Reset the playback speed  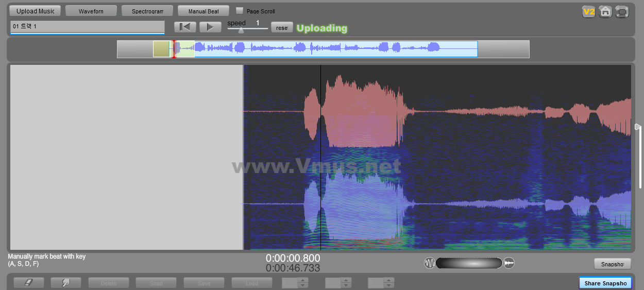(x=282, y=28)
